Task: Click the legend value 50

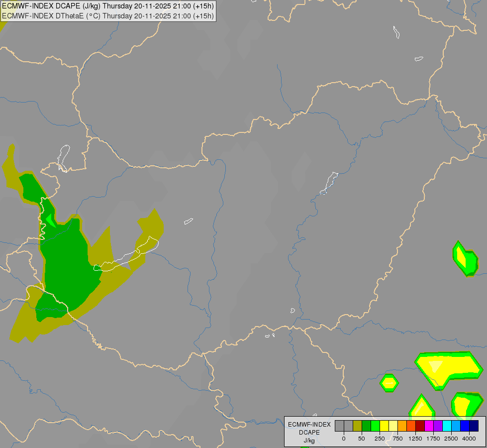Action: point(362,439)
